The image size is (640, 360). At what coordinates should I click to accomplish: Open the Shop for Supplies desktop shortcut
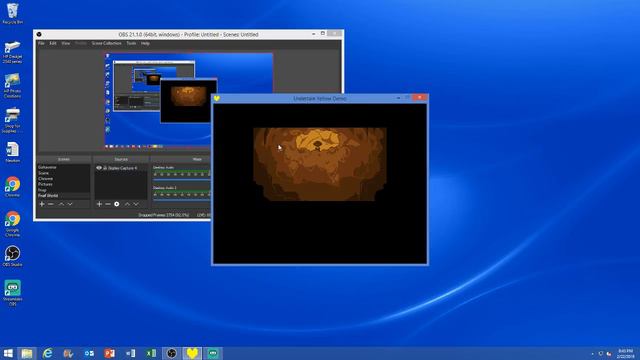[12, 120]
